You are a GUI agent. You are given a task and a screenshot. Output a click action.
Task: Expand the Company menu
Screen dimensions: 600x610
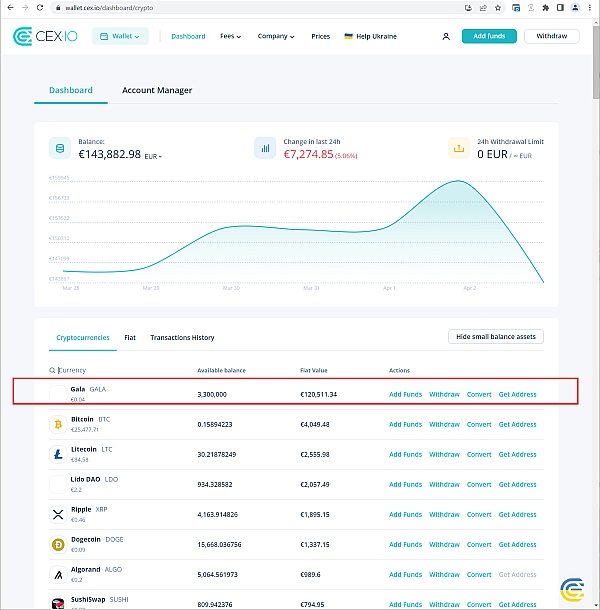(x=276, y=36)
